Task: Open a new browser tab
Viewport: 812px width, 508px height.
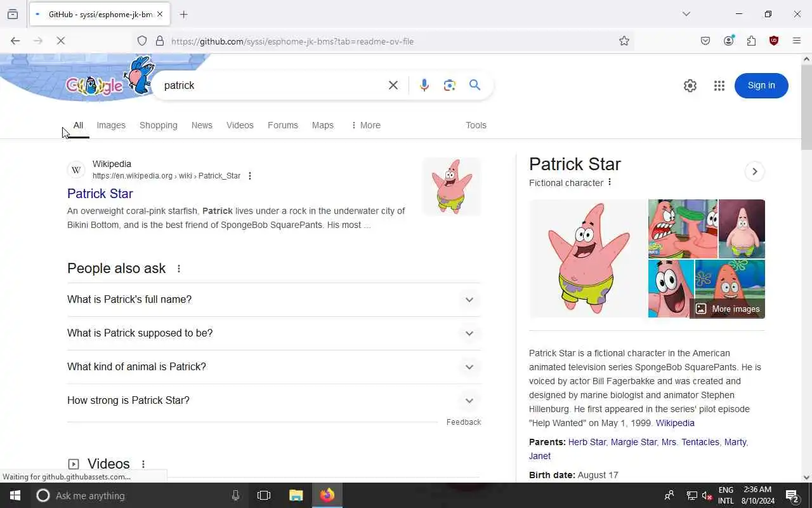Action: click(184, 14)
